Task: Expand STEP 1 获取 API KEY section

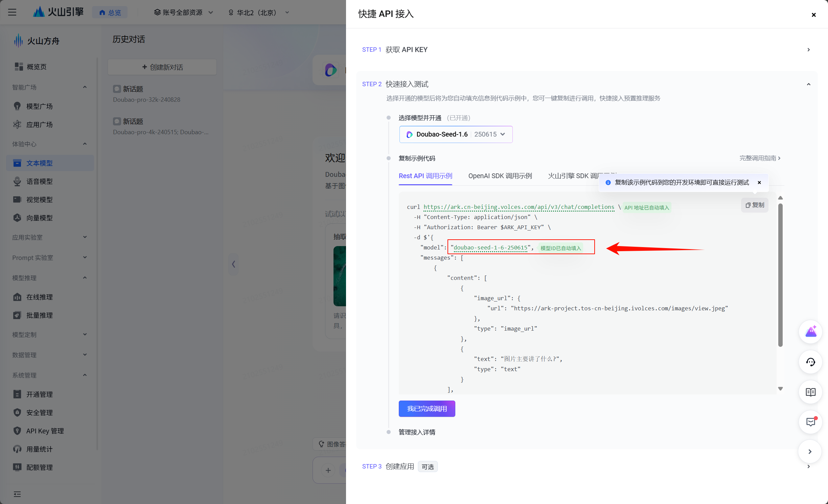Action: pyautogui.click(x=808, y=50)
